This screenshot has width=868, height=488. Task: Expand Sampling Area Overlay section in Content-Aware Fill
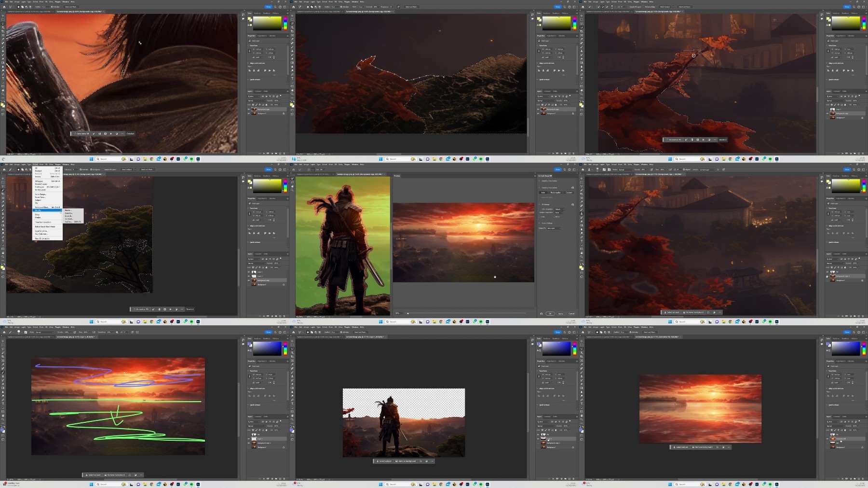tap(539, 181)
